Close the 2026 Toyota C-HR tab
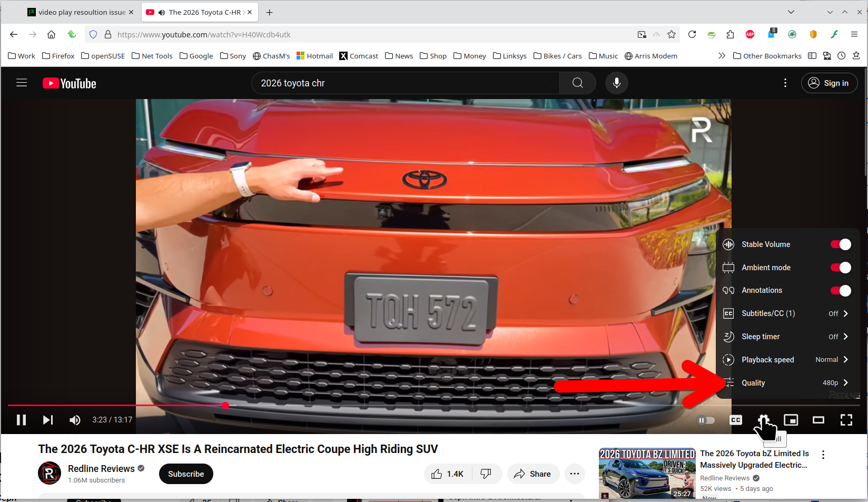The image size is (868, 502). (250, 12)
